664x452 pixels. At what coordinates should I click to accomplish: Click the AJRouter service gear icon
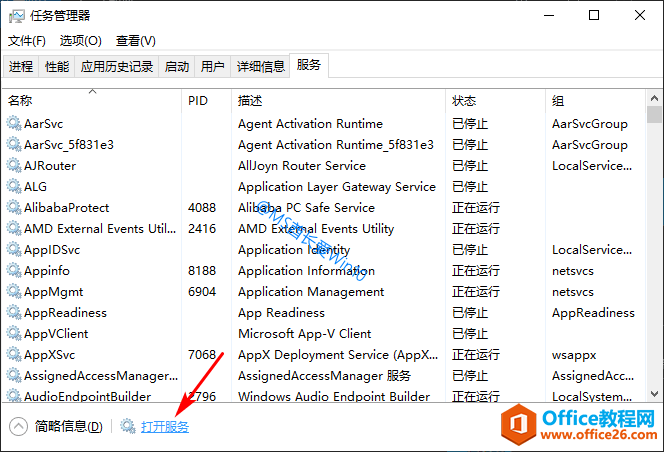pos(14,166)
